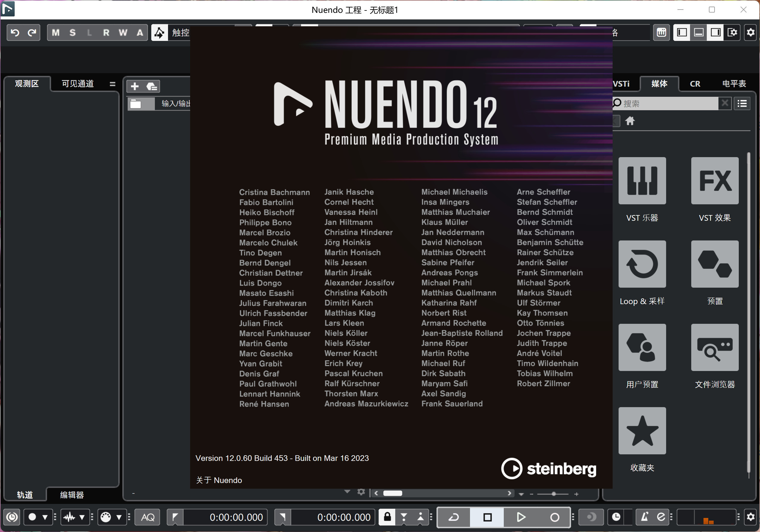Viewport: 760px width, 532px height.
Task: Switch to the CR tab
Action: tap(695, 84)
